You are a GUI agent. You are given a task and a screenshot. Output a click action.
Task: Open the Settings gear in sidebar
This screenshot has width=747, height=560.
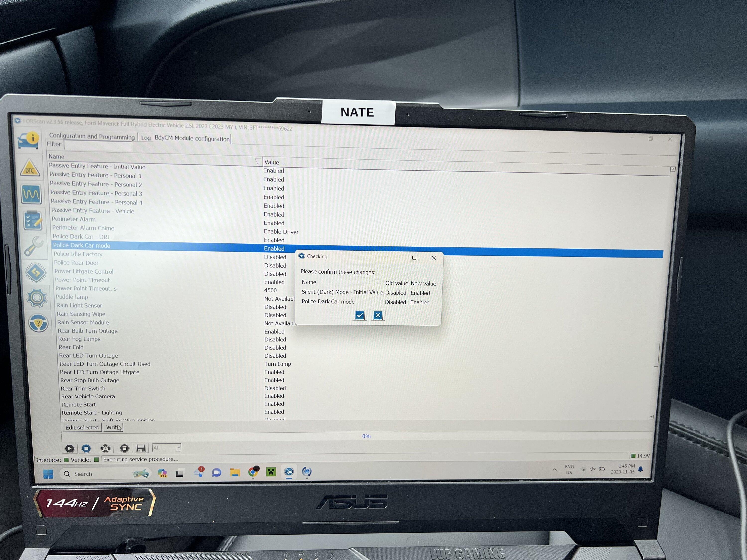click(x=37, y=298)
